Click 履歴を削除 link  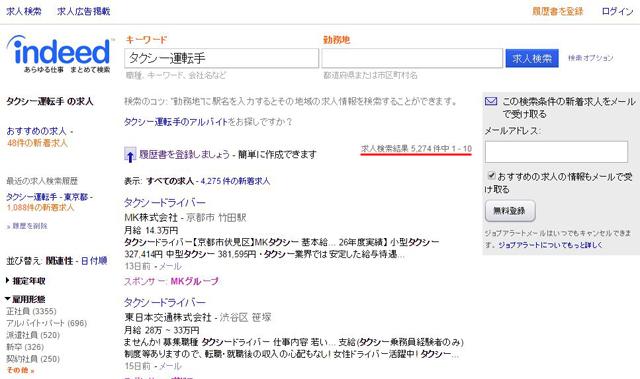29,226
